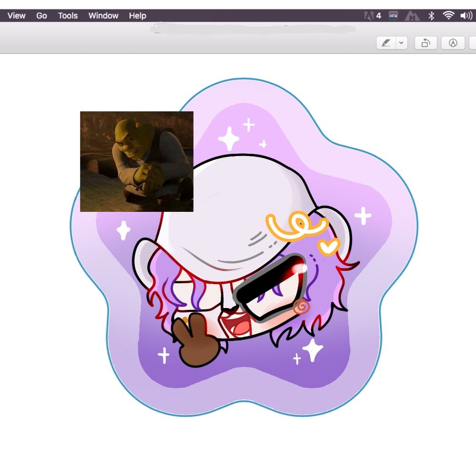
Task: Open the Window menu
Action: point(103,16)
